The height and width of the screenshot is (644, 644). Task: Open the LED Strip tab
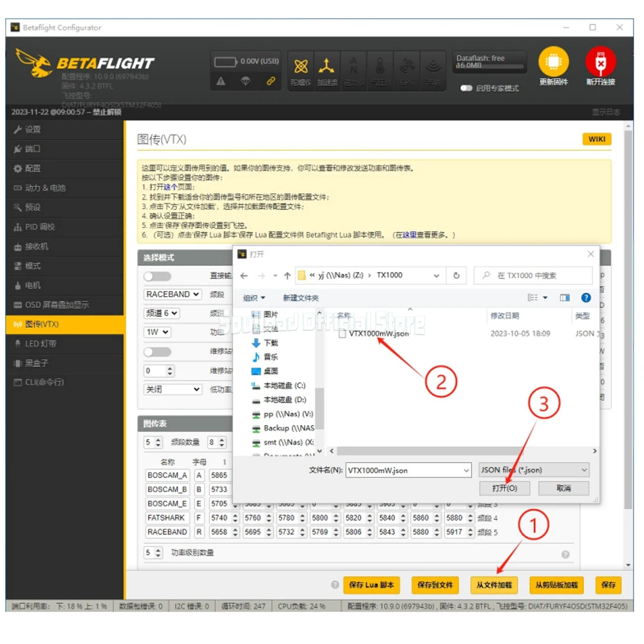(x=64, y=344)
